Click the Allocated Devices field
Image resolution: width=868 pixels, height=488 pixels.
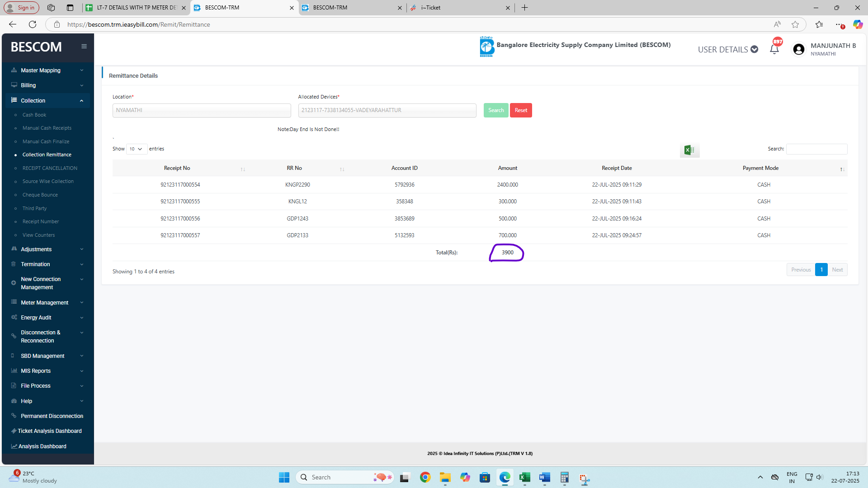click(x=387, y=110)
